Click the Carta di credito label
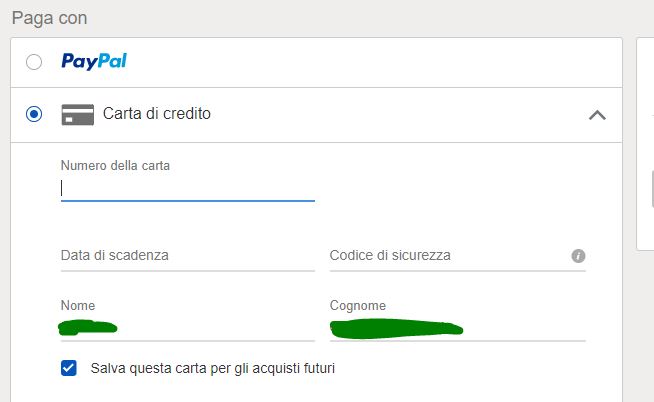The image size is (654, 402). point(157,114)
